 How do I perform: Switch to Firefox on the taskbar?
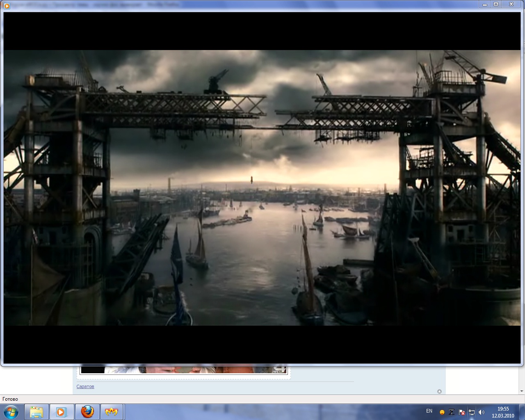click(x=87, y=412)
